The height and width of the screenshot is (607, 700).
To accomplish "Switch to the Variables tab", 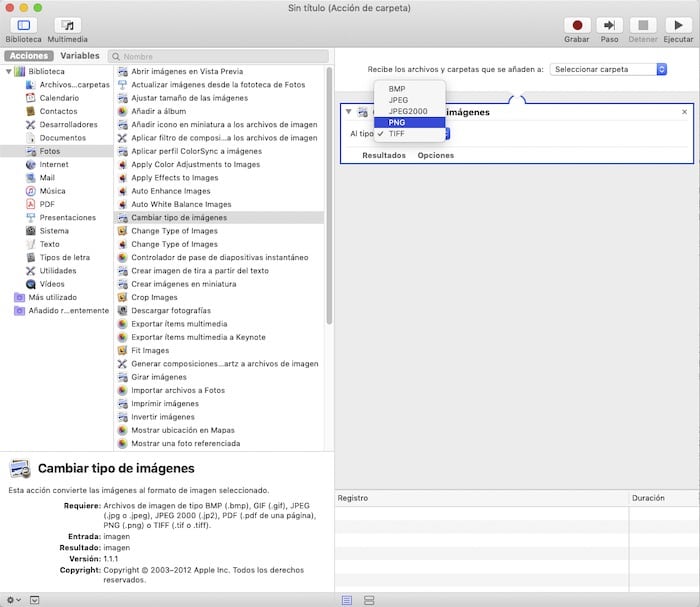I will click(x=80, y=56).
